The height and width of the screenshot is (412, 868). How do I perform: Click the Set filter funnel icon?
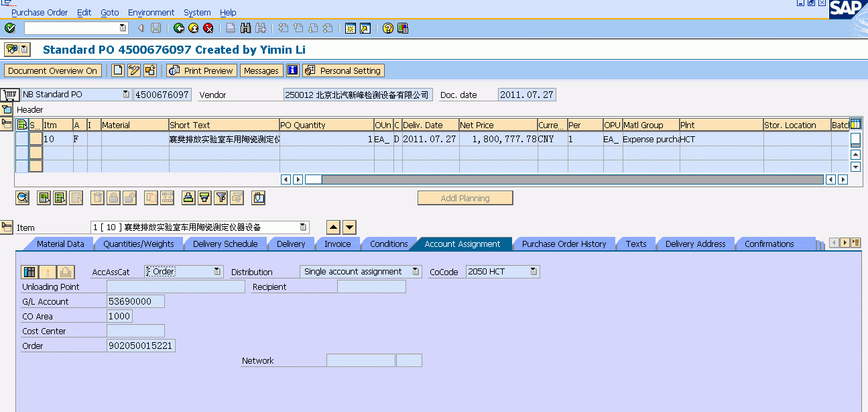(221, 197)
